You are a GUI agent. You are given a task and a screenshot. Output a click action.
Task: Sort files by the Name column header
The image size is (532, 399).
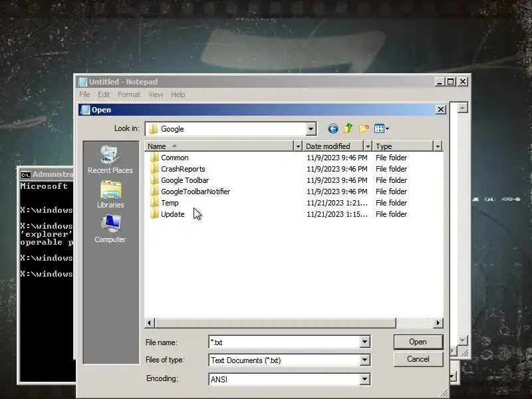coord(219,146)
